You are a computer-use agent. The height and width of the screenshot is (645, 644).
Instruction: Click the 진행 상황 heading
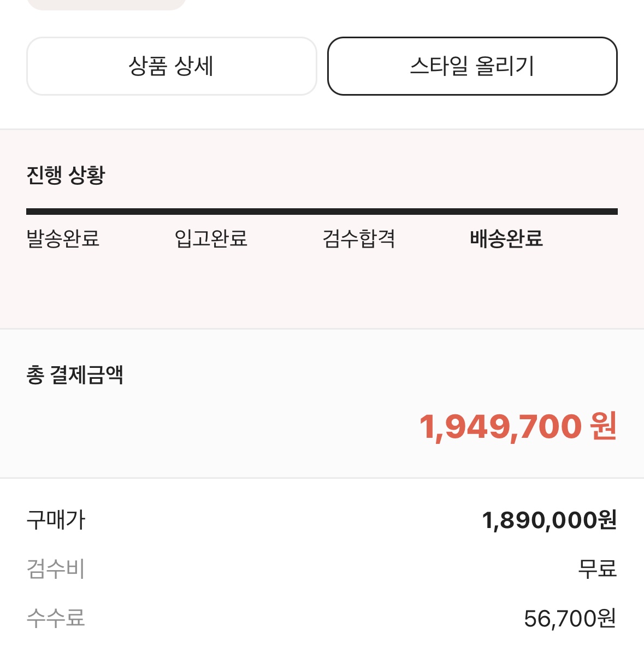[66, 175]
